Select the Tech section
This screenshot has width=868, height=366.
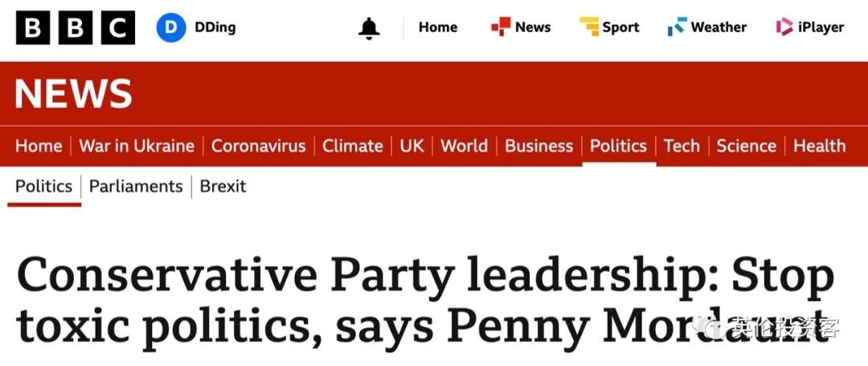(682, 146)
